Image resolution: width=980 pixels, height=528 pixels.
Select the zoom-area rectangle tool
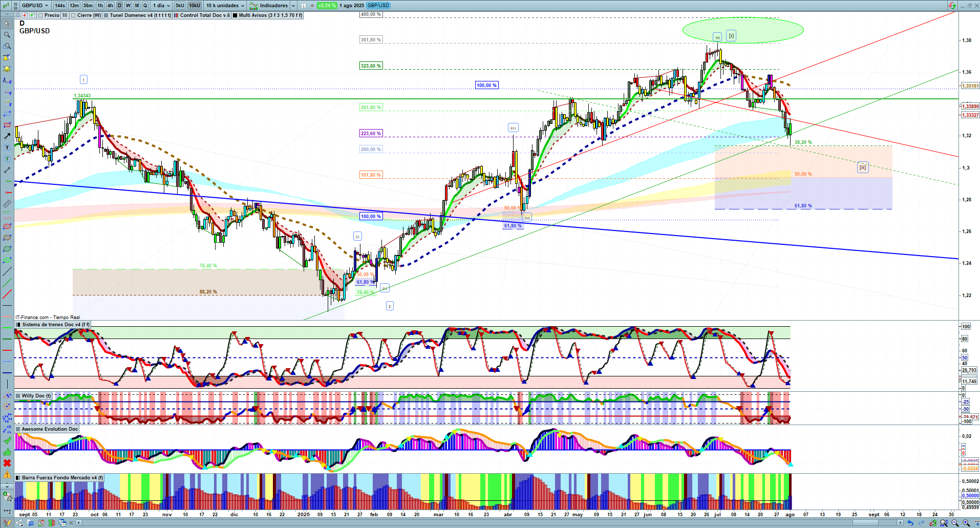click(x=7, y=46)
